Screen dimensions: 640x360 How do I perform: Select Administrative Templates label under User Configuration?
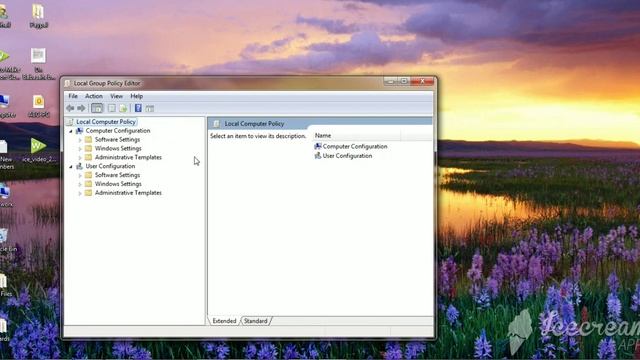[128, 193]
